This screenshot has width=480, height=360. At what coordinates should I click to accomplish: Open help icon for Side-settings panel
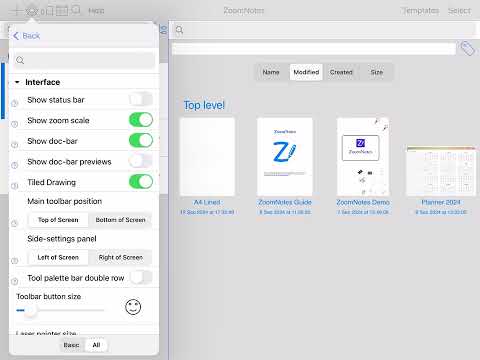(14, 261)
